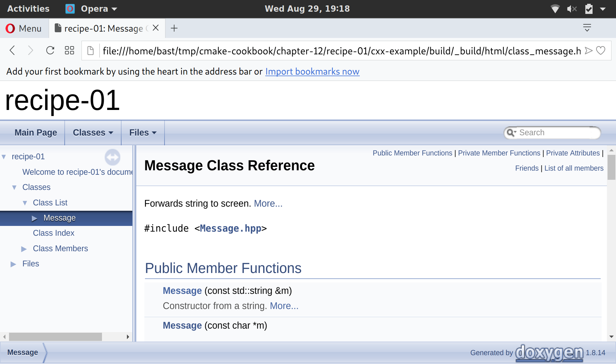Click the Opera menu logo
The image size is (616, 364).
[10, 28]
